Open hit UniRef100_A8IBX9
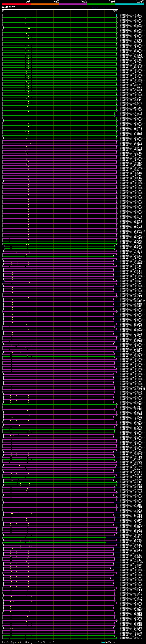Image resolution: width=146 pixels, height=644 pixels. coord(131,15)
